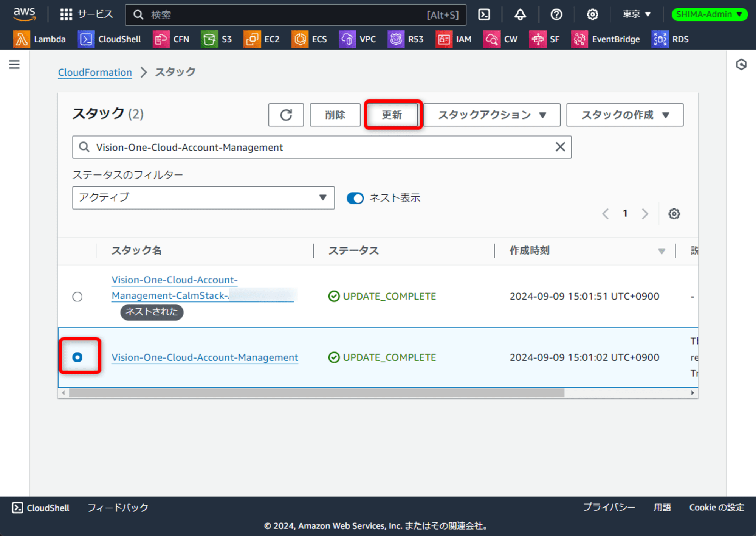
Task: Go to next page of stacks
Action: click(645, 214)
